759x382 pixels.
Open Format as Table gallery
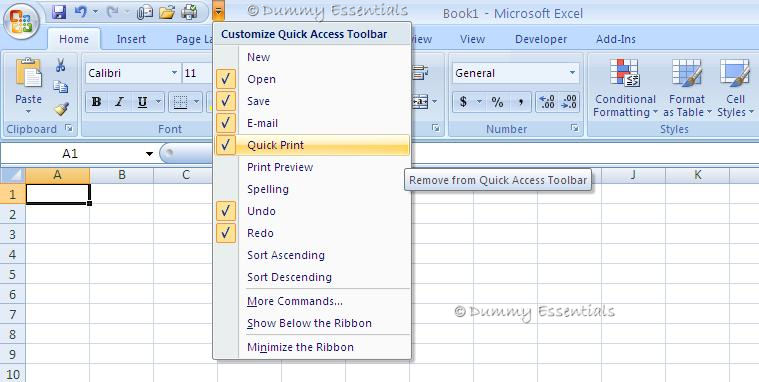pyautogui.click(x=687, y=87)
